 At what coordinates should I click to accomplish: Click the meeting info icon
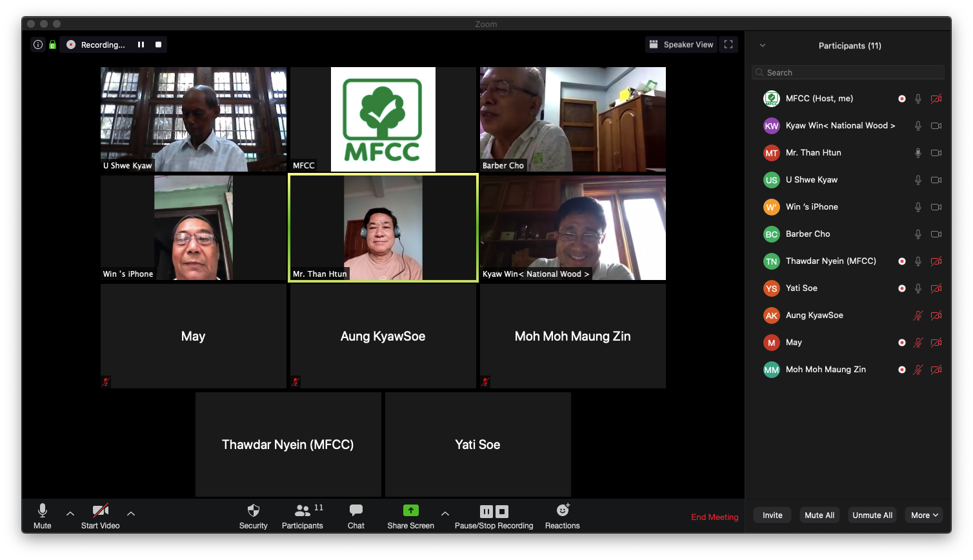[x=38, y=45]
